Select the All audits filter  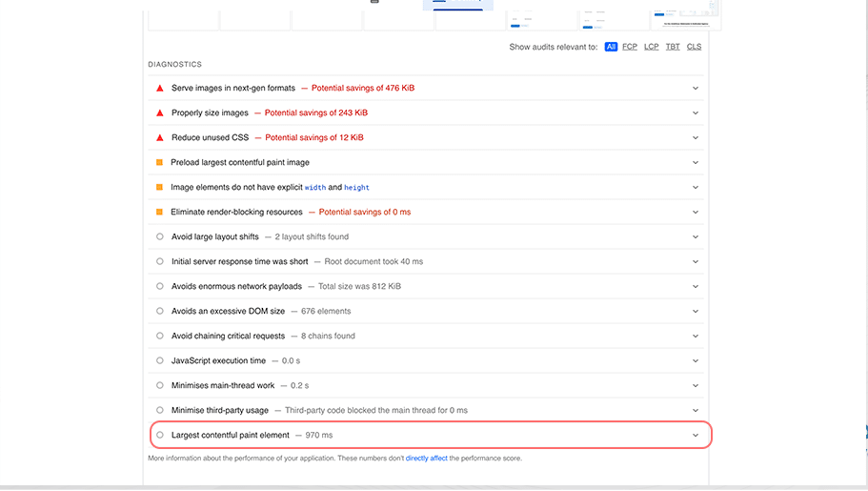pos(611,47)
